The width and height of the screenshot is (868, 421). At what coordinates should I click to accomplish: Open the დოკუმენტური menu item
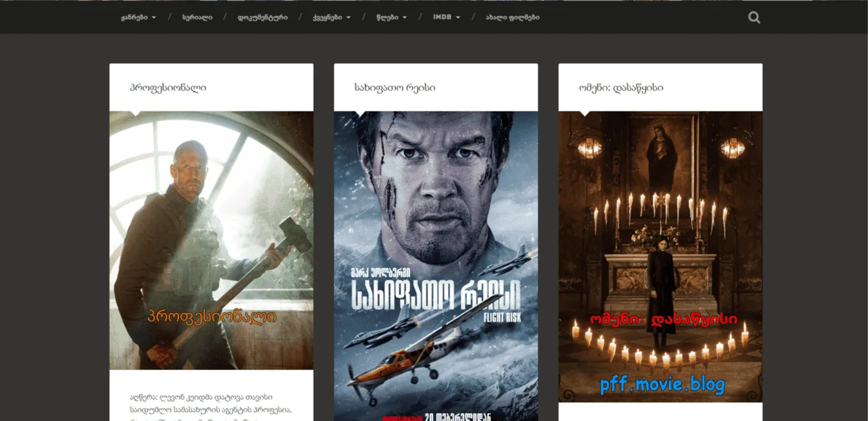[x=263, y=17]
